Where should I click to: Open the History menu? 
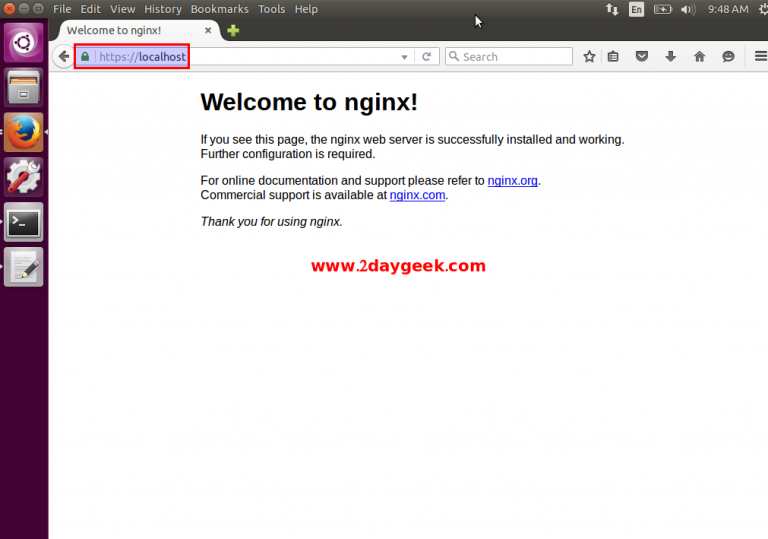point(162,9)
